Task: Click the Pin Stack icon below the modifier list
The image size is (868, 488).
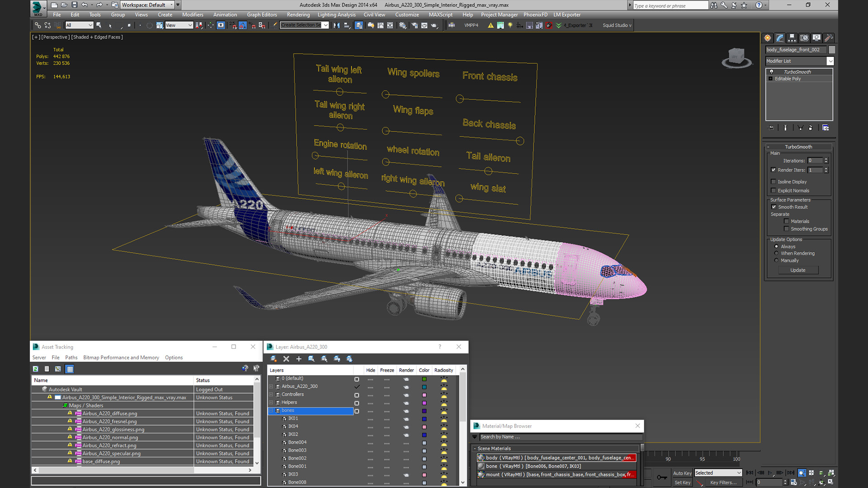Action: coord(771,128)
